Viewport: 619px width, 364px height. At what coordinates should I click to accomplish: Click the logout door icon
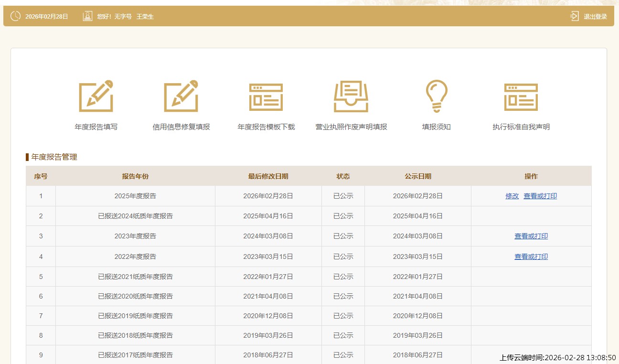point(574,16)
